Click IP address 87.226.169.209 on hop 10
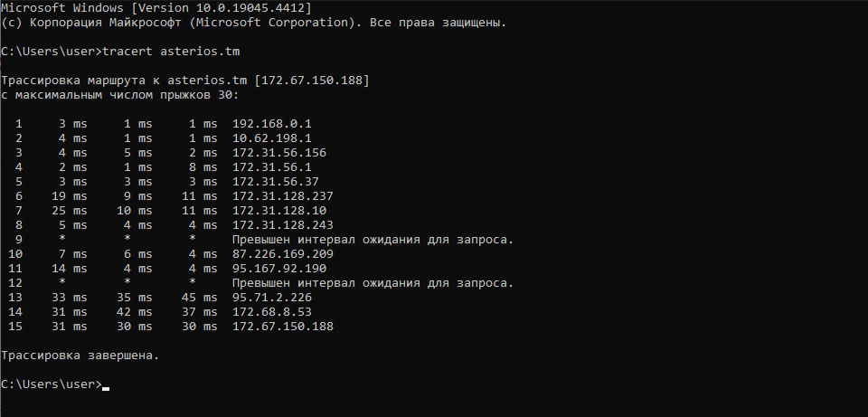 coord(283,254)
